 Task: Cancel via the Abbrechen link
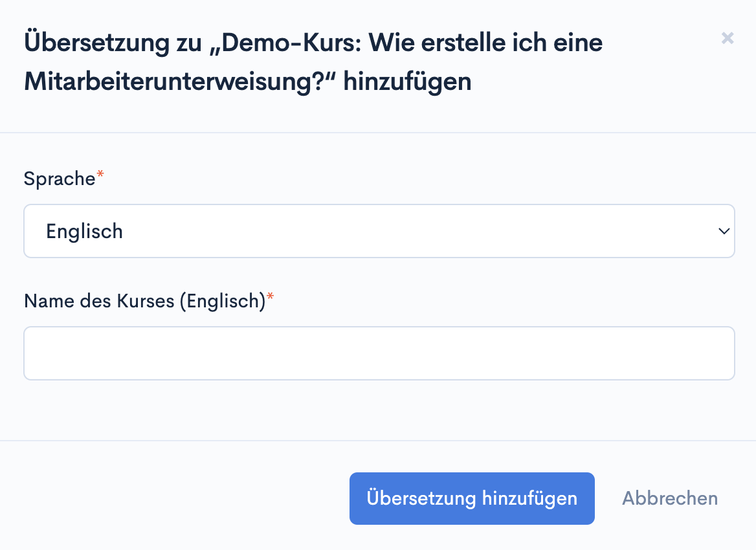(670, 498)
